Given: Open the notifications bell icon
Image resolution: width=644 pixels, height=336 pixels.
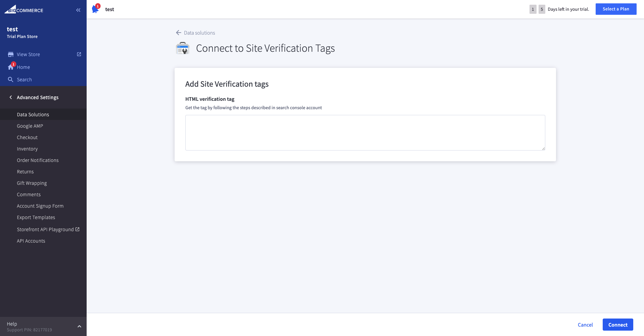Looking at the screenshot, I should 96,9.
